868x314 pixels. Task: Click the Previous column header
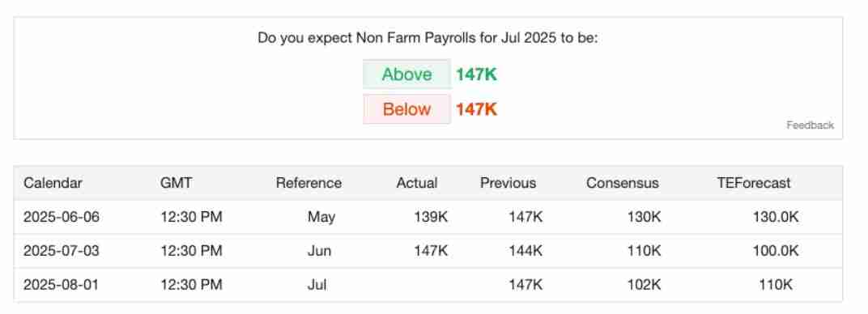508,183
